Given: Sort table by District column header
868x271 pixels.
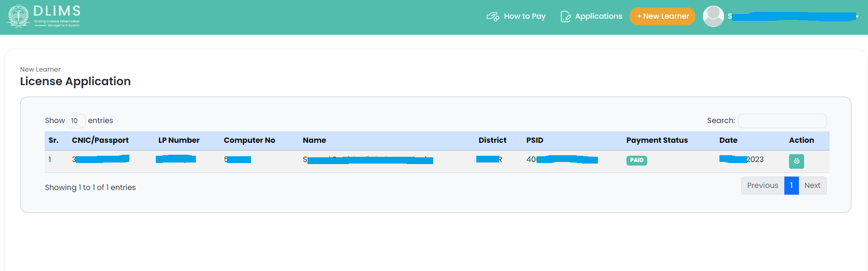Looking at the screenshot, I should pyautogui.click(x=492, y=140).
